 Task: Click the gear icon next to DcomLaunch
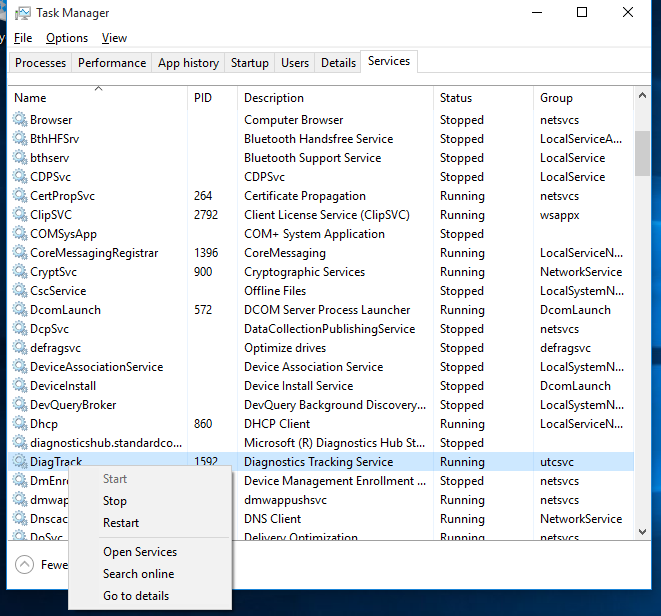pos(20,309)
